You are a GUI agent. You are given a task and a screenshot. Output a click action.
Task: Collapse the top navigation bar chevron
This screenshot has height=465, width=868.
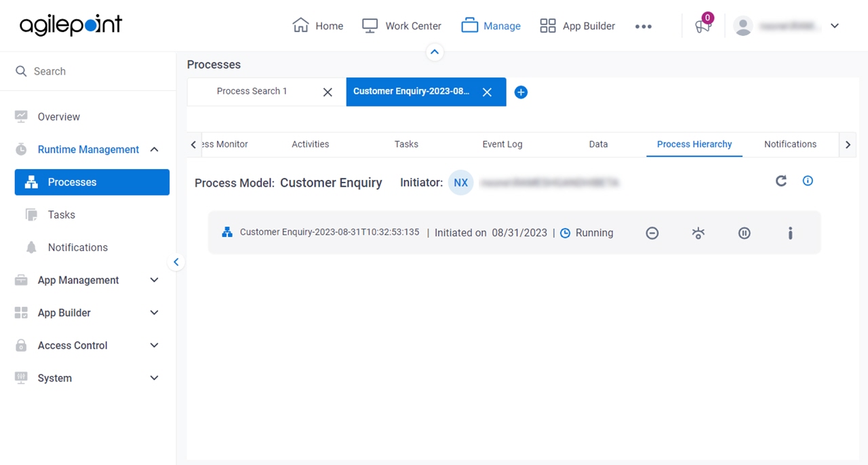pyautogui.click(x=435, y=52)
